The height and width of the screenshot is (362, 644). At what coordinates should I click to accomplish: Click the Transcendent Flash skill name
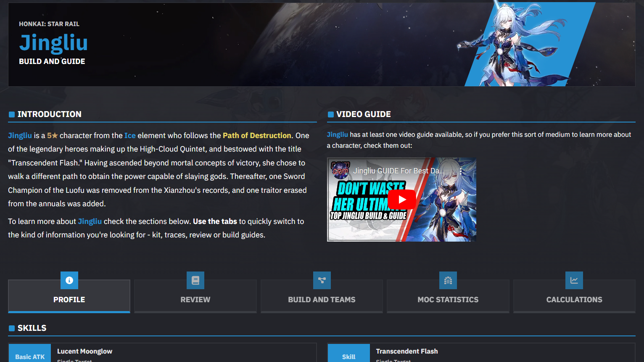pyautogui.click(x=406, y=351)
